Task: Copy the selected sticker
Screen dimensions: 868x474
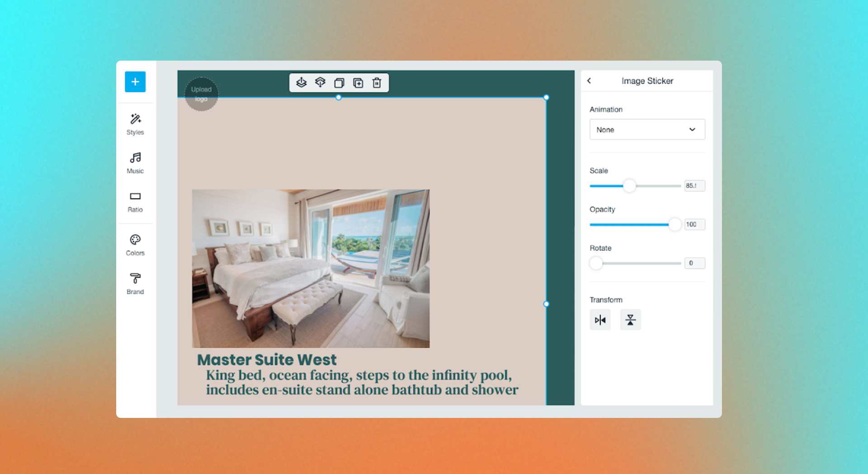Action: pos(339,83)
